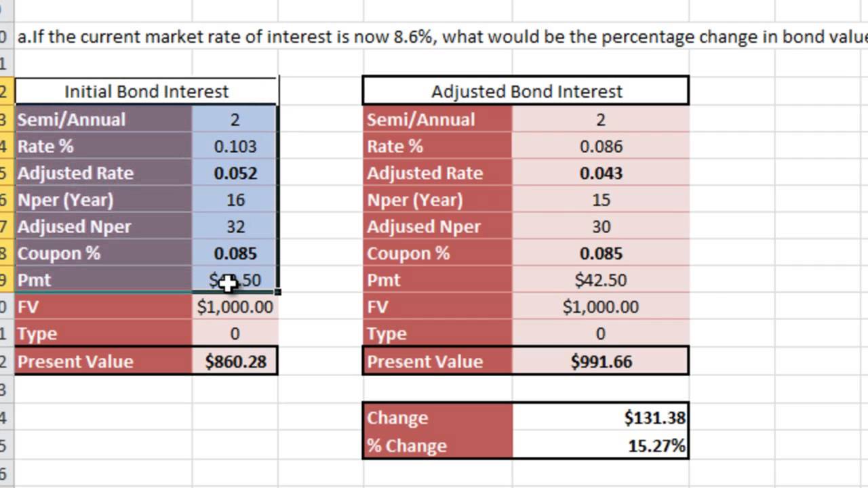Select the Adjusted Bond Interest header cell
This screenshot has height=488, width=868.
[526, 91]
